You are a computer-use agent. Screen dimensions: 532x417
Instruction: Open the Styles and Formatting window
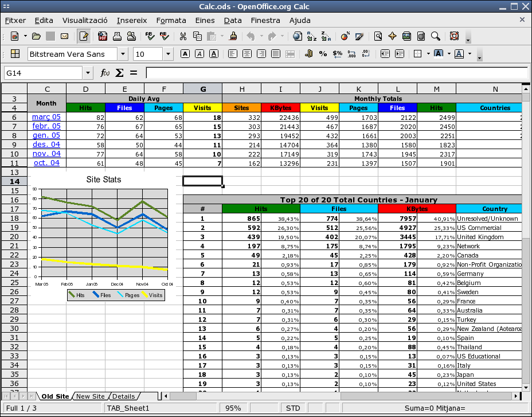click(x=15, y=54)
